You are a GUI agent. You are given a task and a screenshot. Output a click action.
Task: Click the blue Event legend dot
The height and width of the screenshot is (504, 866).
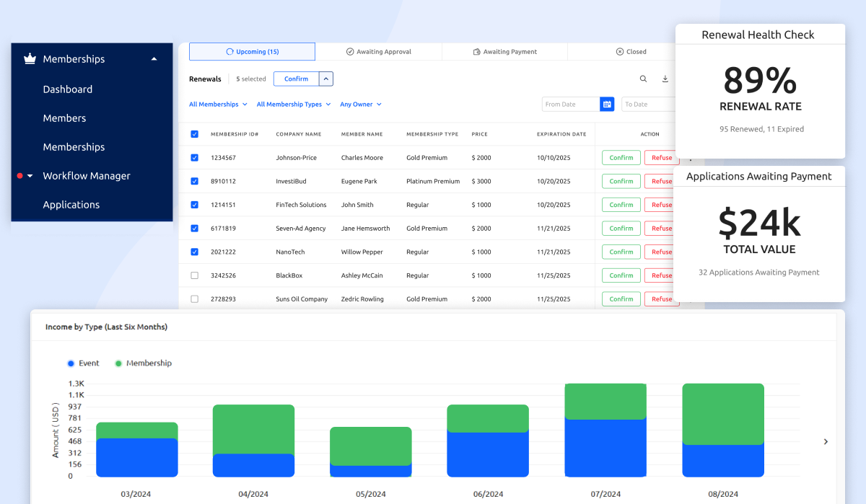[x=71, y=363]
